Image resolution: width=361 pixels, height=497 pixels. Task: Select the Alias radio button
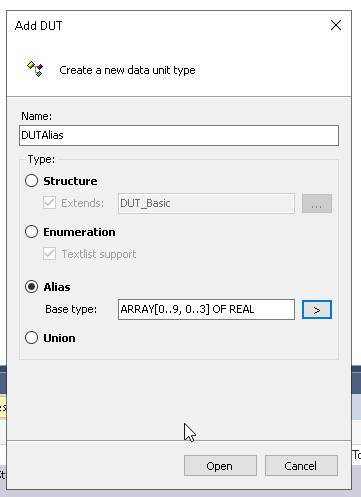[31, 287]
